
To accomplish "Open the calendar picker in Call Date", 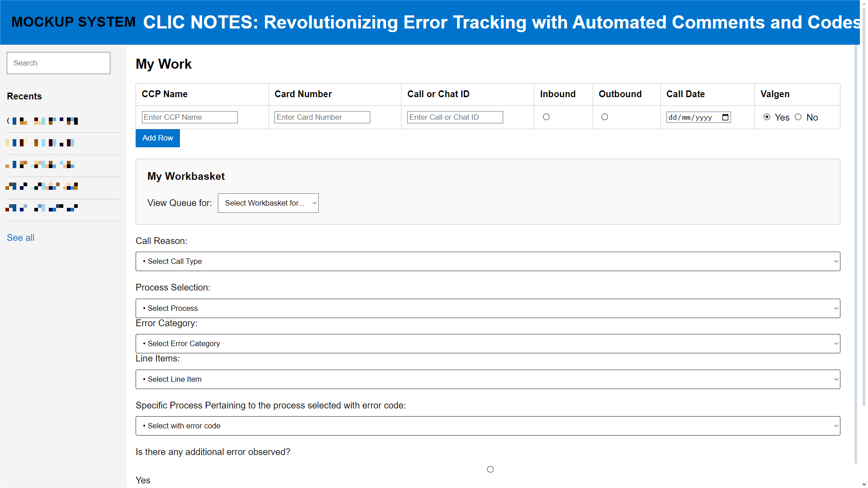I will coord(725,117).
